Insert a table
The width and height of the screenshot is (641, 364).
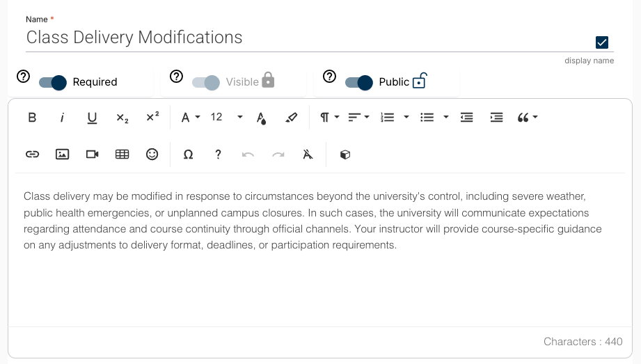122,155
